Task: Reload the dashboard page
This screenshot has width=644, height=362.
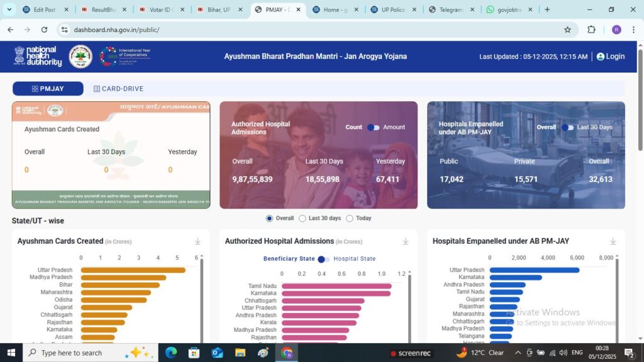Action: click(x=44, y=30)
